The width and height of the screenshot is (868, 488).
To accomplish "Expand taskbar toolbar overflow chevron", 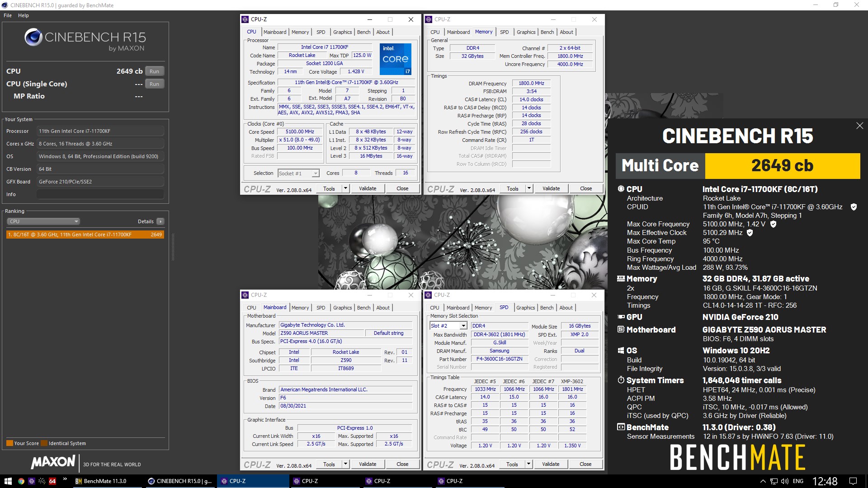I will tap(65, 479).
